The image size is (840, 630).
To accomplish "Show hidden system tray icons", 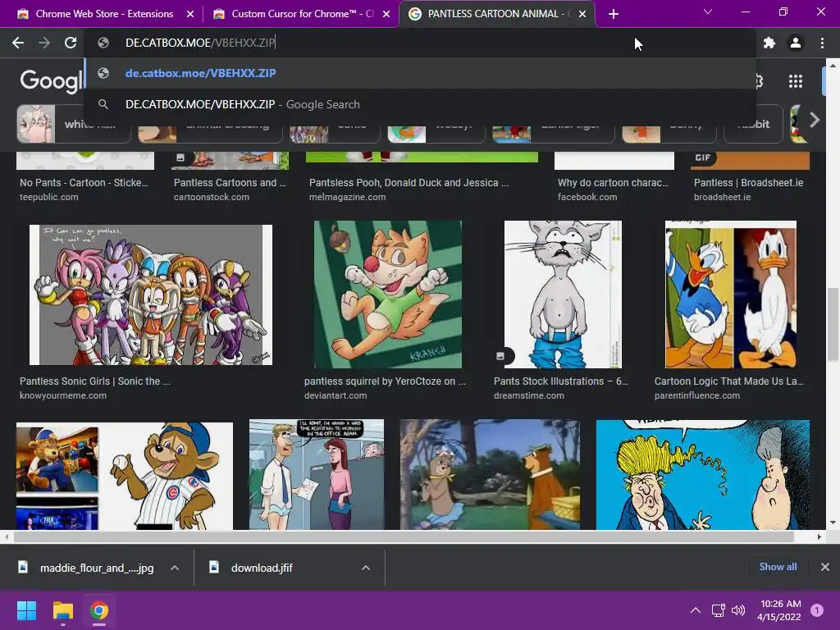I will pyautogui.click(x=696, y=610).
